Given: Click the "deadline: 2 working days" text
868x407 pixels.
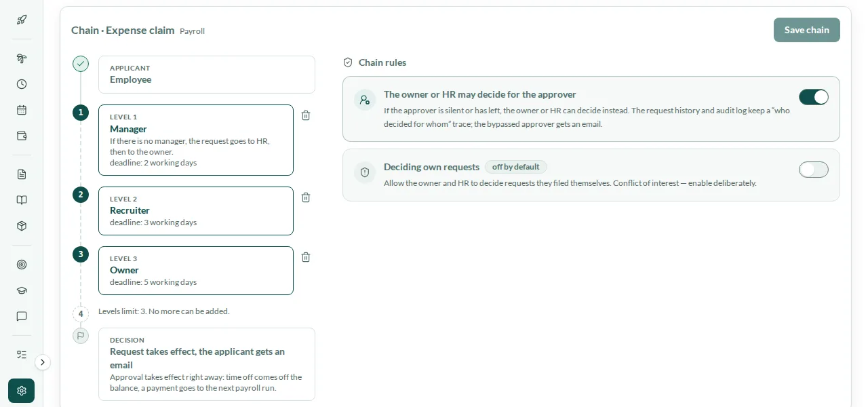Looking at the screenshot, I should (153, 163).
